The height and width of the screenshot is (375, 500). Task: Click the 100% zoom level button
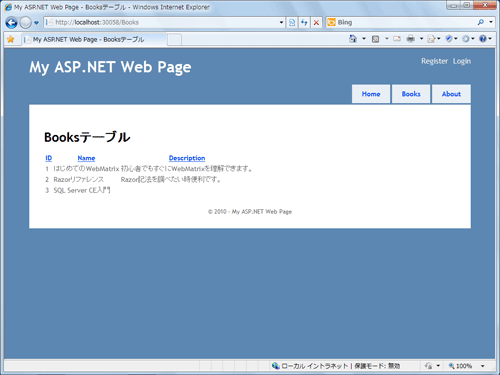(460, 366)
